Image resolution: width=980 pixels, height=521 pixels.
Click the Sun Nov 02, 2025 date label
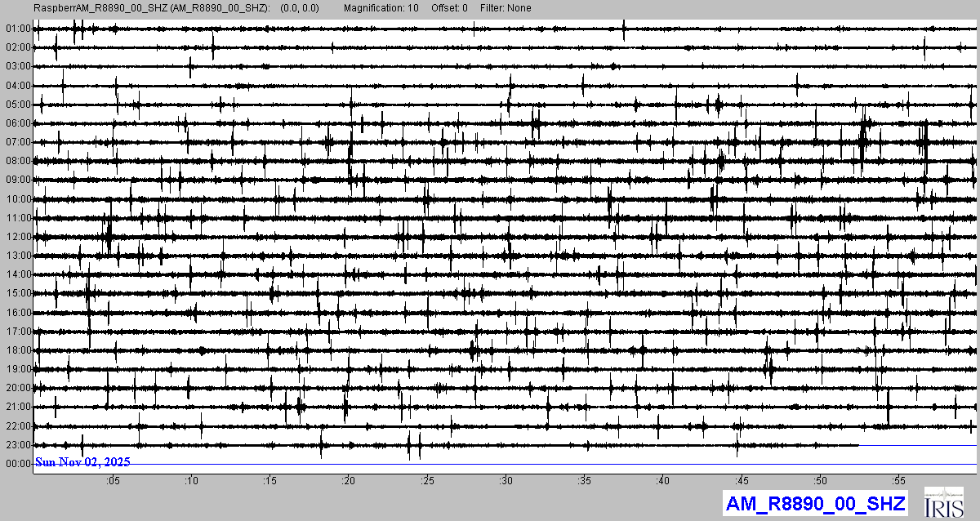click(x=82, y=462)
